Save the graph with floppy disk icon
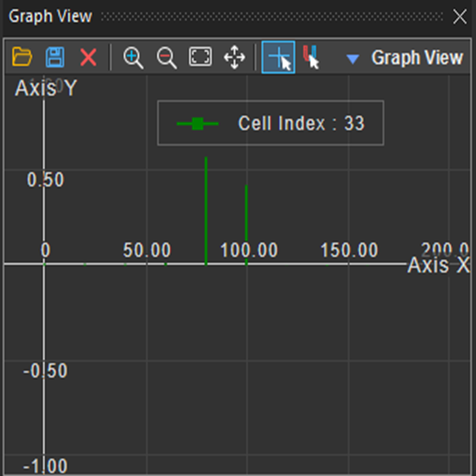The image size is (476, 476). click(x=55, y=57)
